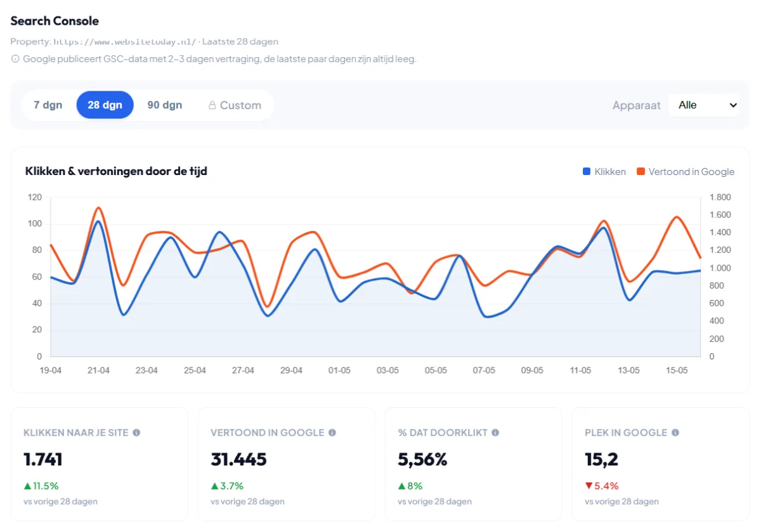Open the websitetoday.nl property URL
The image size is (761, 532).
[125, 42]
